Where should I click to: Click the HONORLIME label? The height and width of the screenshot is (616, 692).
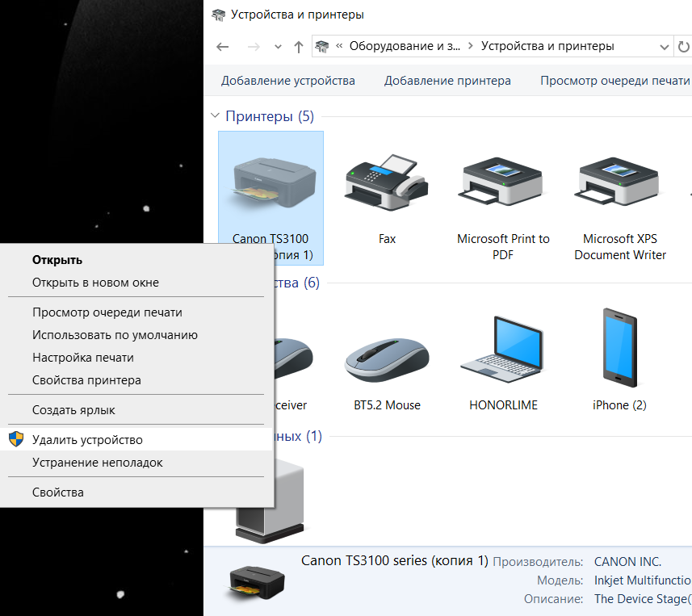pos(503,405)
